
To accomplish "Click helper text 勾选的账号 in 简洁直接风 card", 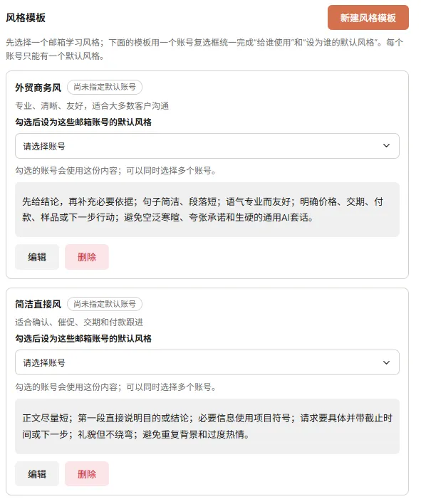I will [115, 387].
